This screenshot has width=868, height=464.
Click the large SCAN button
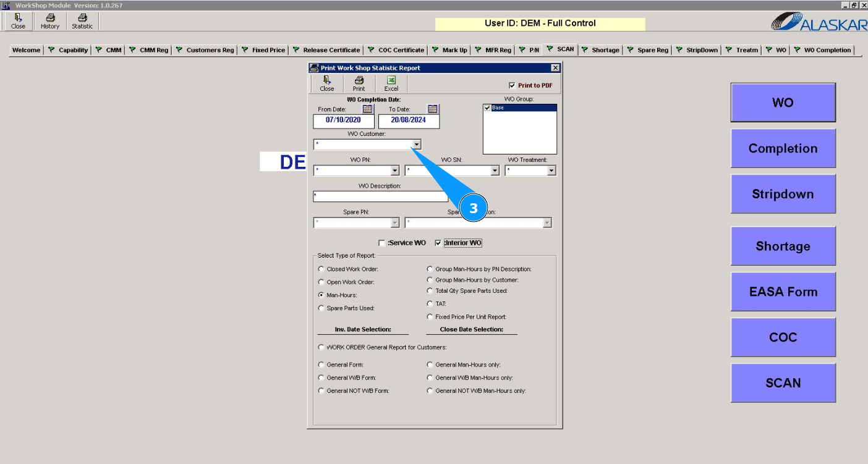783,383
